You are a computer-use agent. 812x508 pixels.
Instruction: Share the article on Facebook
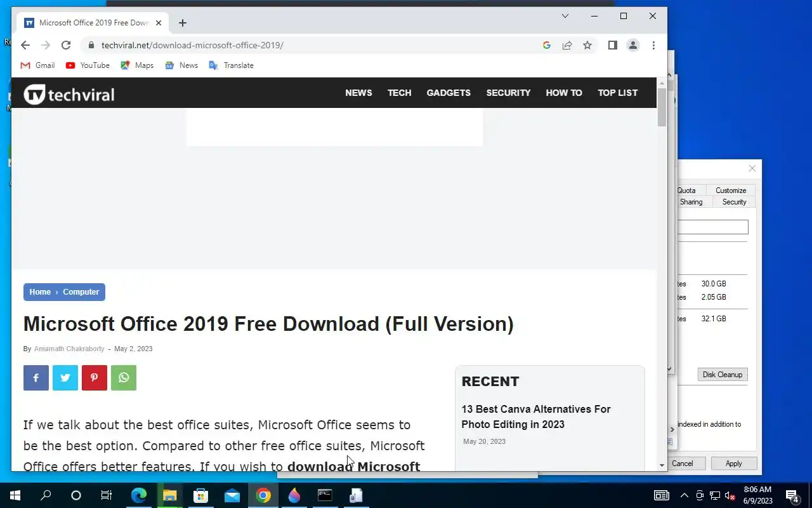[36, 378]
